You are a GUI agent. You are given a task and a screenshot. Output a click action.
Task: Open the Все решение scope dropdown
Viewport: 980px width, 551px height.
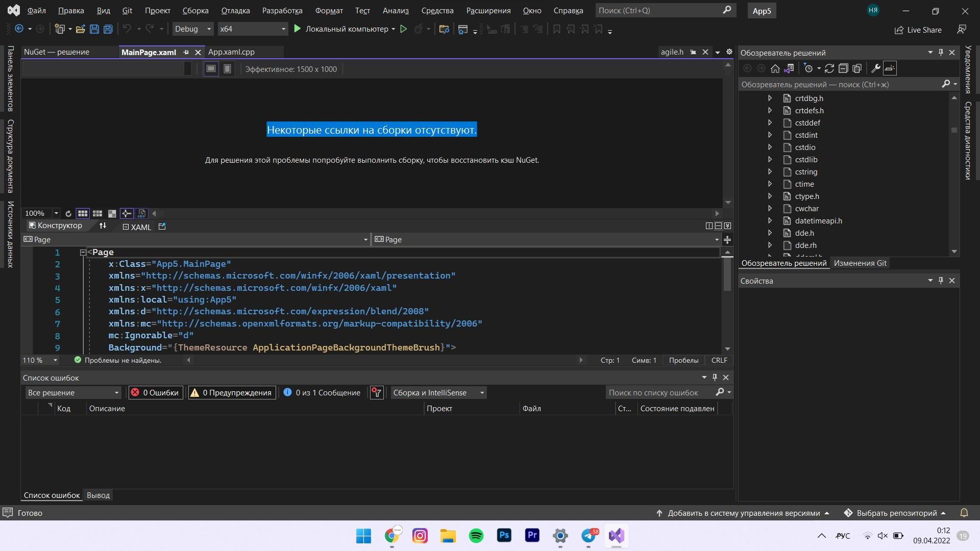pyautogui.click(x=73, y=392)
